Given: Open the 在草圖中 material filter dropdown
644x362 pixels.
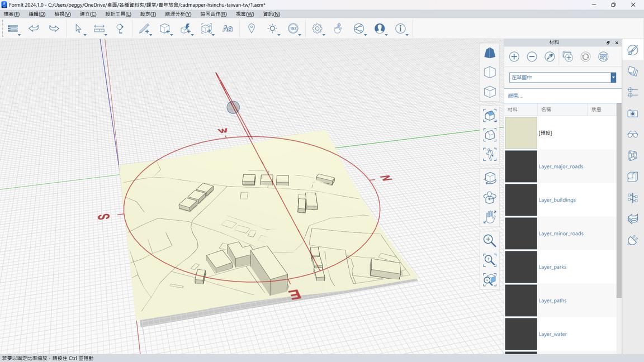Looking at the screenshot, I should click(613, 78).
